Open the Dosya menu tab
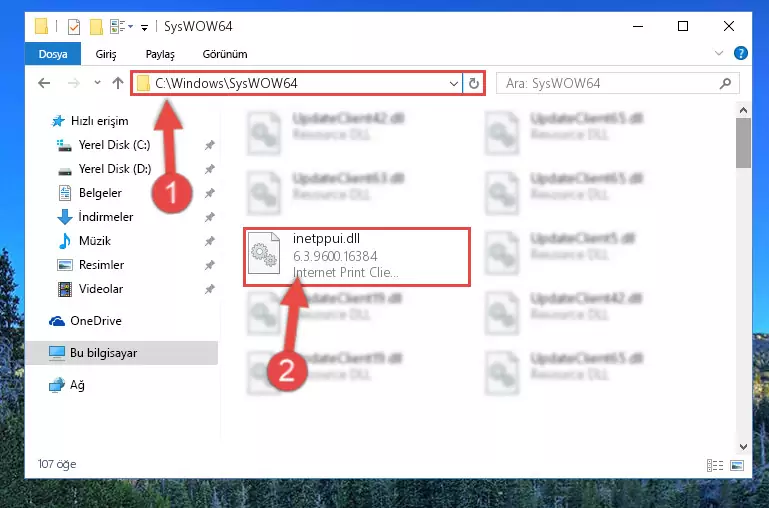Screen dimensions: 769x508 tap(53, 54)
